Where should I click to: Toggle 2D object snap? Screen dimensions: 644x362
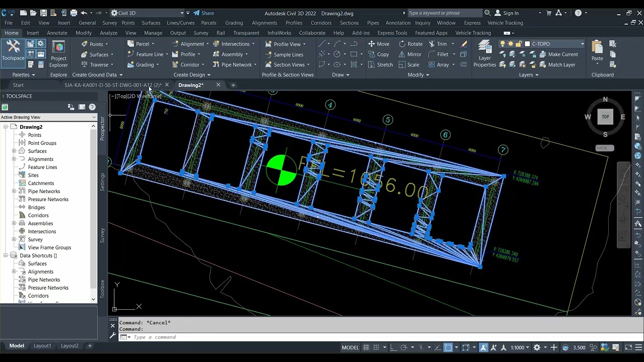point(448,347)
